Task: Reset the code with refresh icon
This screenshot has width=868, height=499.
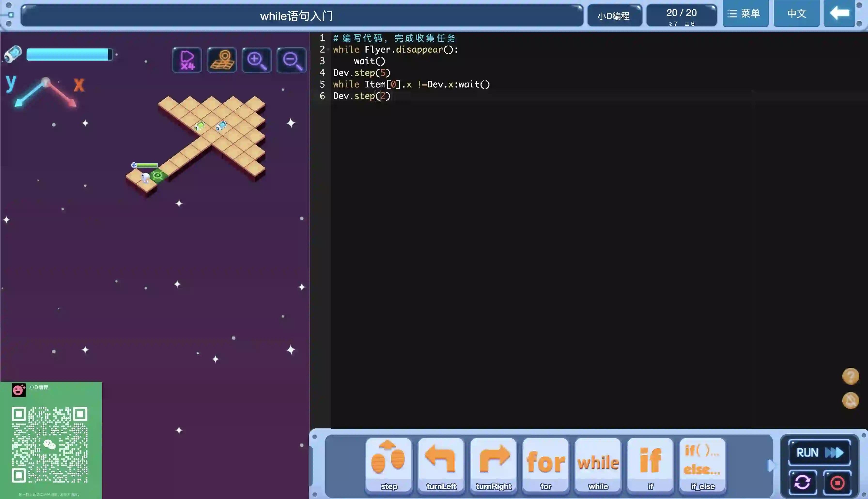Action: point(803,483)
